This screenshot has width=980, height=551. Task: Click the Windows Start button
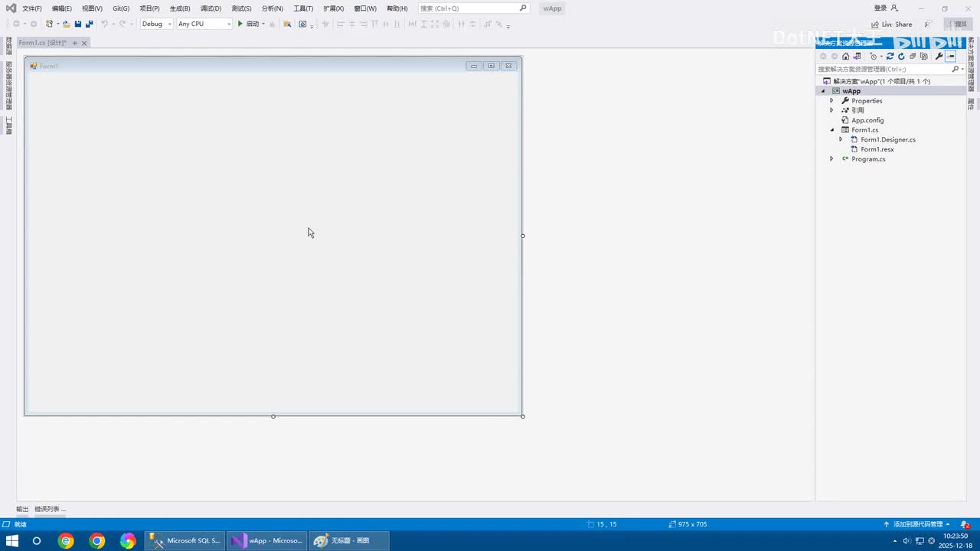(11, 541)
